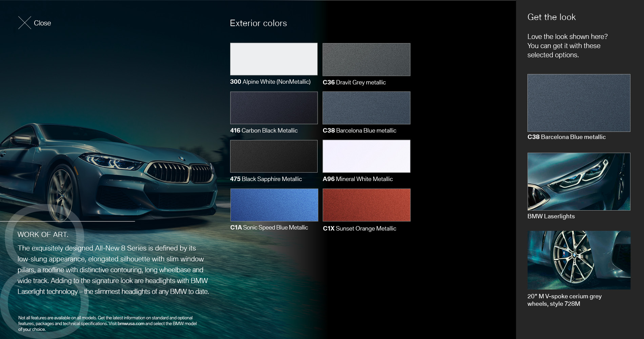Click the 'Exterior colors' heading
Image resolution: width=644 pixels, height=339 pixels.
point(258,23)
